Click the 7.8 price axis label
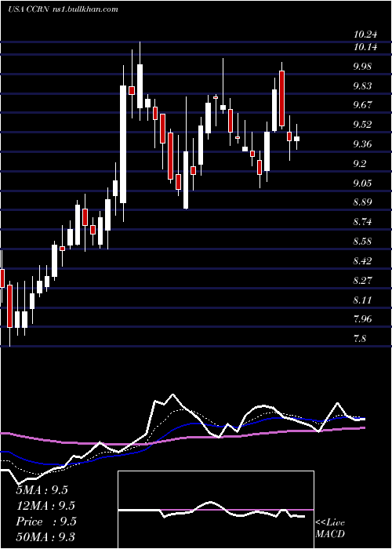 click(359, 339)
